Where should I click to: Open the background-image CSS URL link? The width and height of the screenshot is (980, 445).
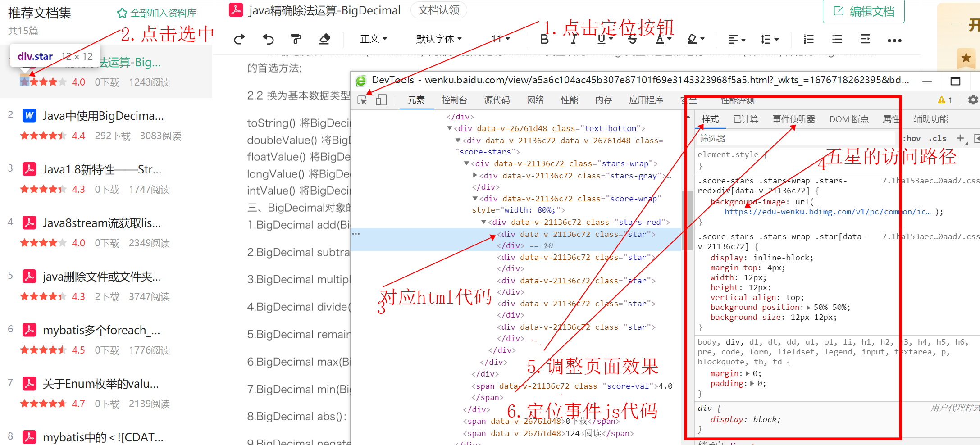tap(826, 212)
